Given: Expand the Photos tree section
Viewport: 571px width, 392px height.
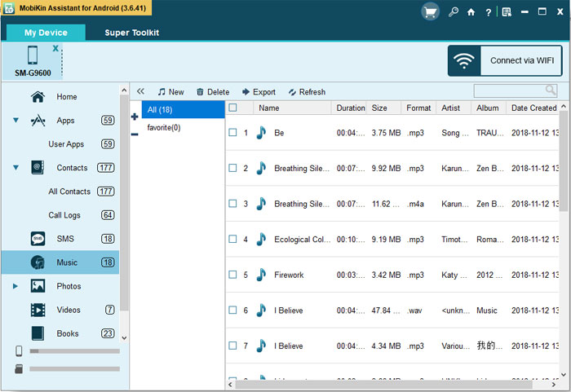Looking at the screenshot, I should (x=15, y=286).
